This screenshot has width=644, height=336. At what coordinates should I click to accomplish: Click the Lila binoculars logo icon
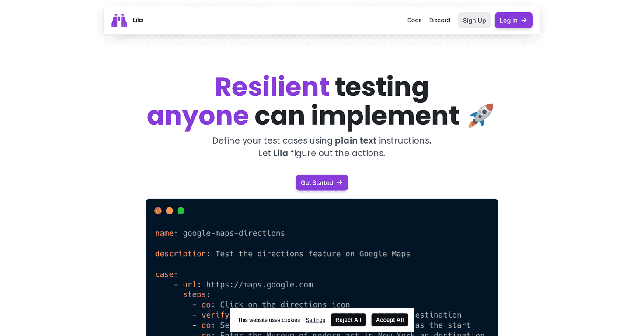118,20
